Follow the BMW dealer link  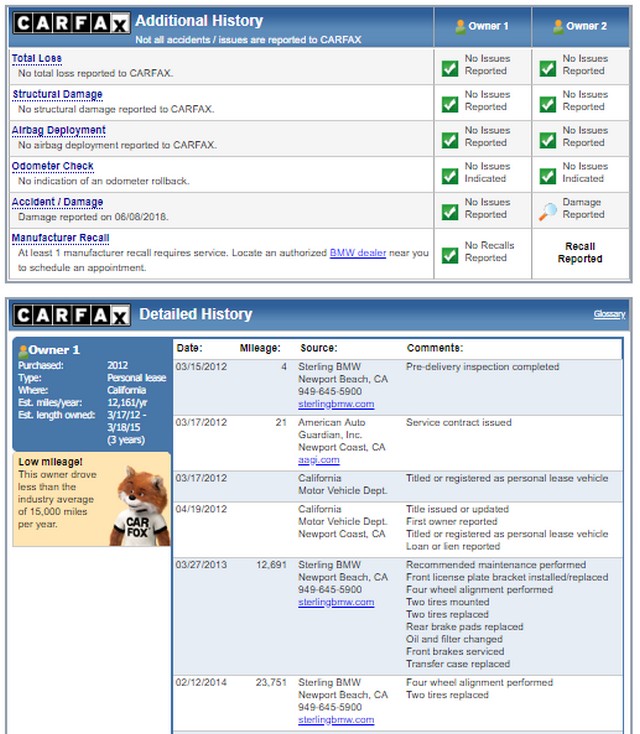point(358,253)
